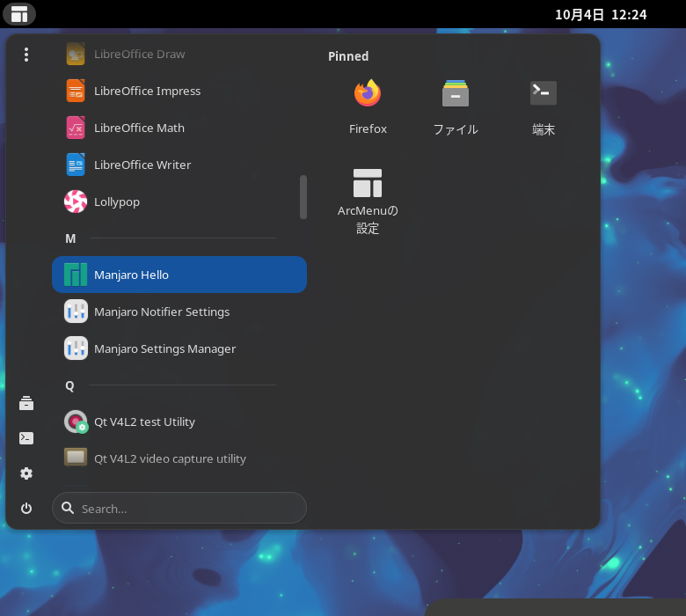686x616 pixels.
Task: Open the ArcMenu button in top panel
Action: click(x=19, y=14)
